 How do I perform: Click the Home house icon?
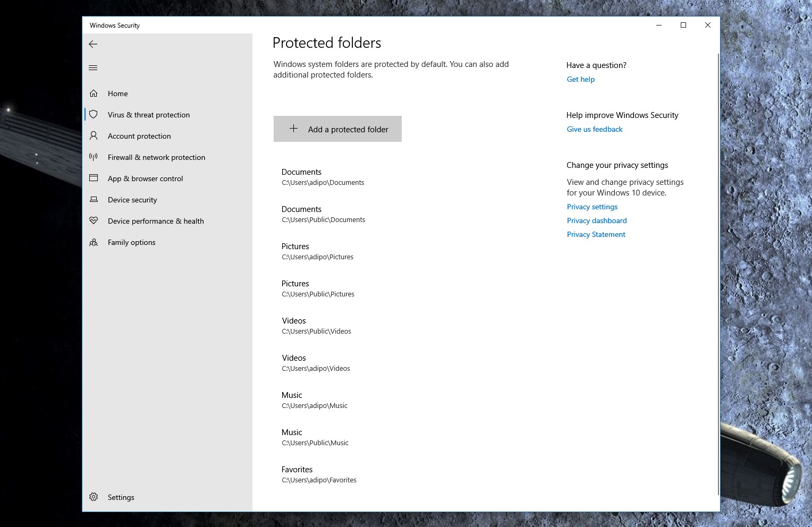coord(94,93)
